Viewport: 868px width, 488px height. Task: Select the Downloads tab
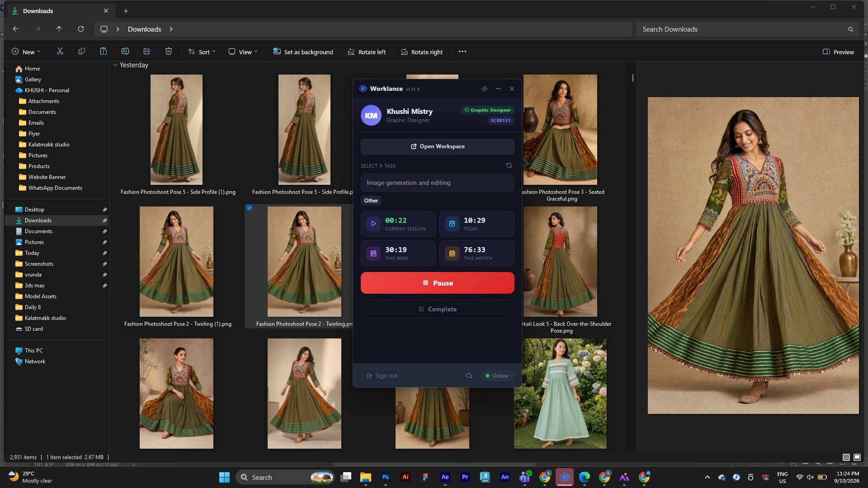tap(55, 11)
